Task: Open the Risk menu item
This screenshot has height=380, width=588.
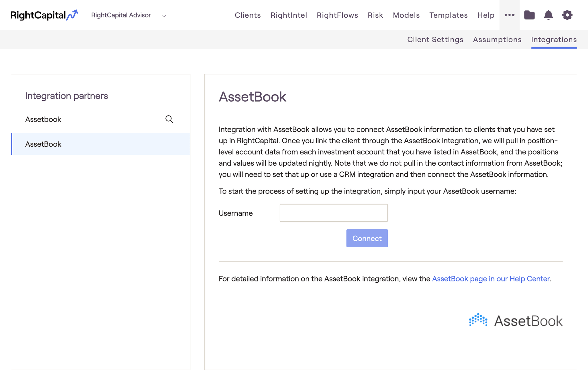Action: point(375,15)
